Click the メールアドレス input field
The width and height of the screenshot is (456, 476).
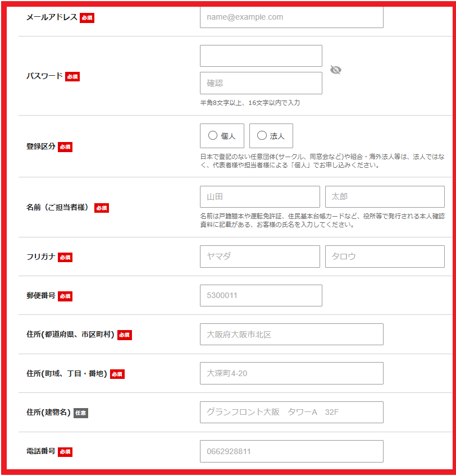291,17
